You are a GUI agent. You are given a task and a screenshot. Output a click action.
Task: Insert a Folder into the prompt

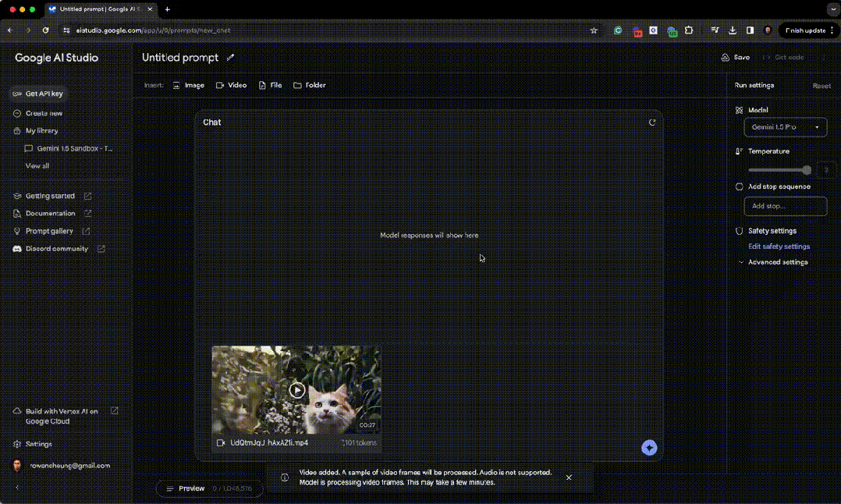[x=310, y=85]
